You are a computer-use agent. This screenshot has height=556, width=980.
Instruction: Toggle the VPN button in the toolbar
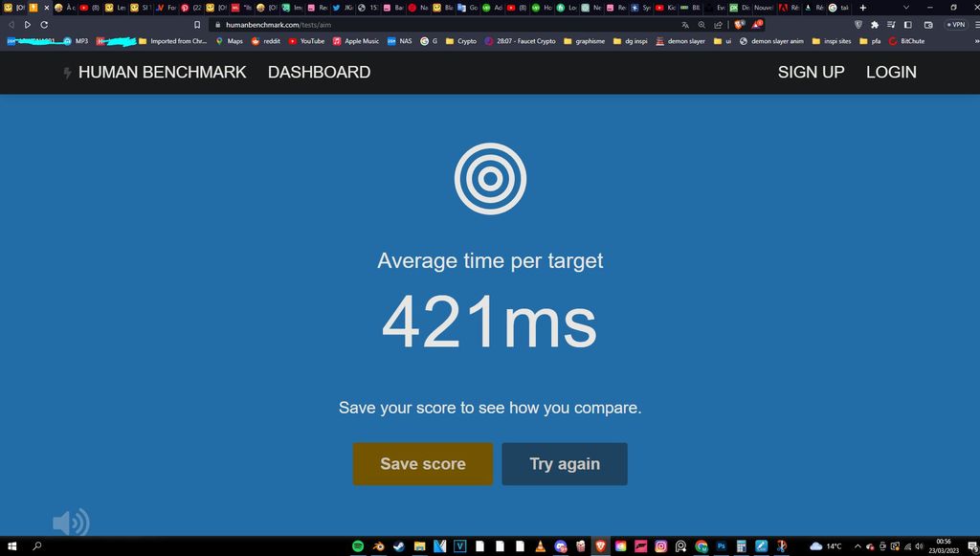[956, 25]
